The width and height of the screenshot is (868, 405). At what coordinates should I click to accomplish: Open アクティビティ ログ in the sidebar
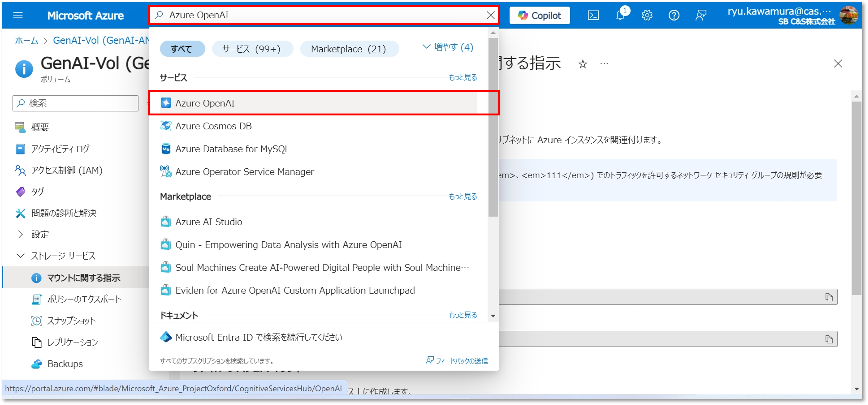pyautogui.click(x=60, y=149)
